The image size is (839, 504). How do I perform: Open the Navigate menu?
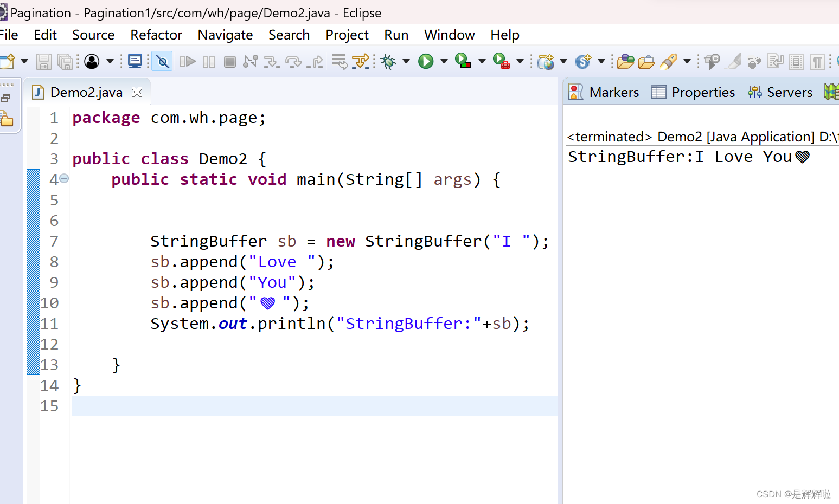[x=225, y=35]
